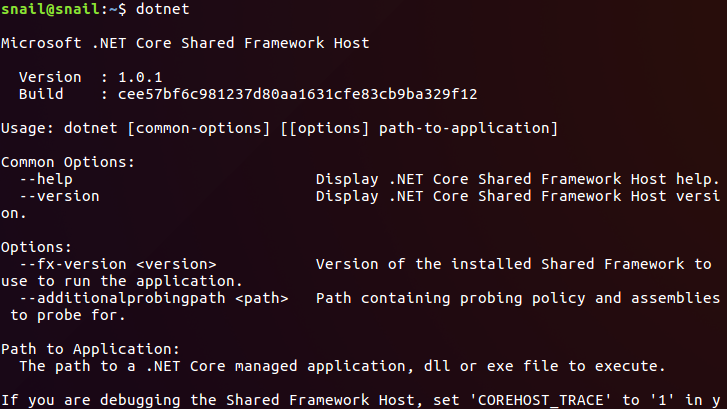Click the --fx-version <version> option

coord(118,264)
